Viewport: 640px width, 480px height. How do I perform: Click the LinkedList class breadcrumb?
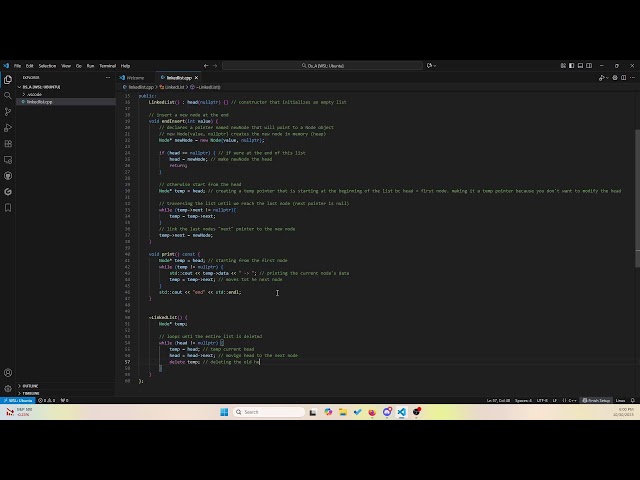[x=175, y=87]
